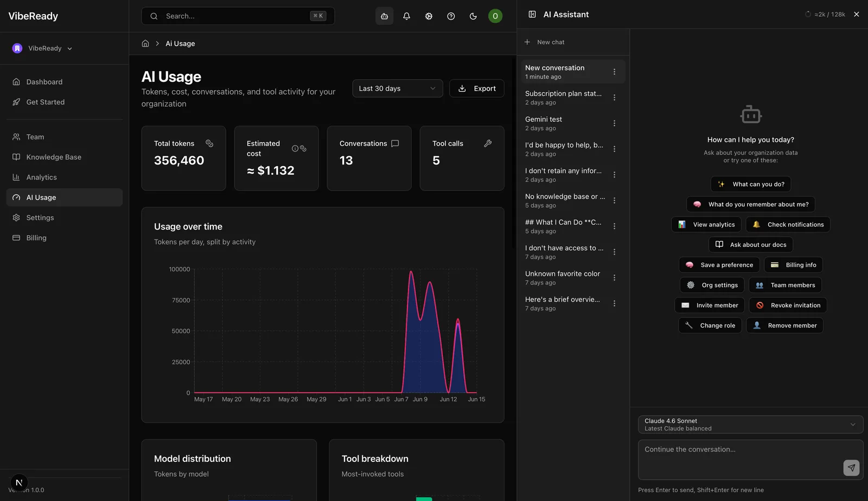868x501 pixels.
Task: Click the Export button
Action: click(x=477, y=88)
